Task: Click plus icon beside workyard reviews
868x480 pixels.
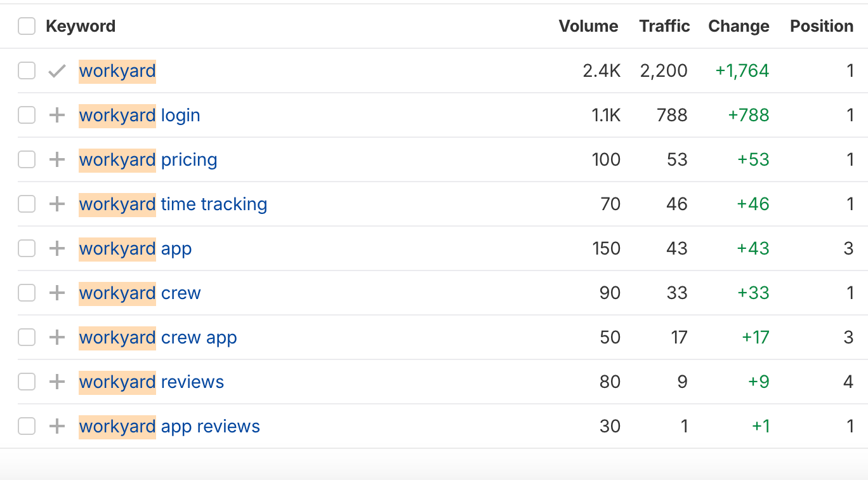Action: point(57,382)
